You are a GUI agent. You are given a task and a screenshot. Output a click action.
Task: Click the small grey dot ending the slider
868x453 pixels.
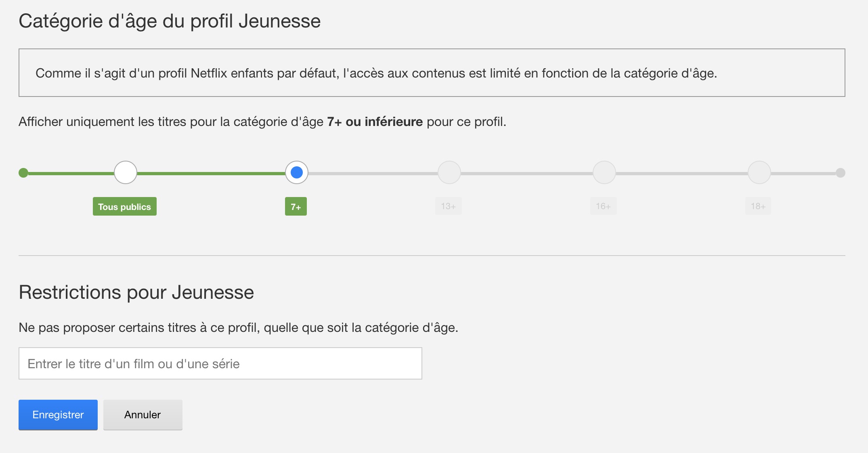[840, 173]
